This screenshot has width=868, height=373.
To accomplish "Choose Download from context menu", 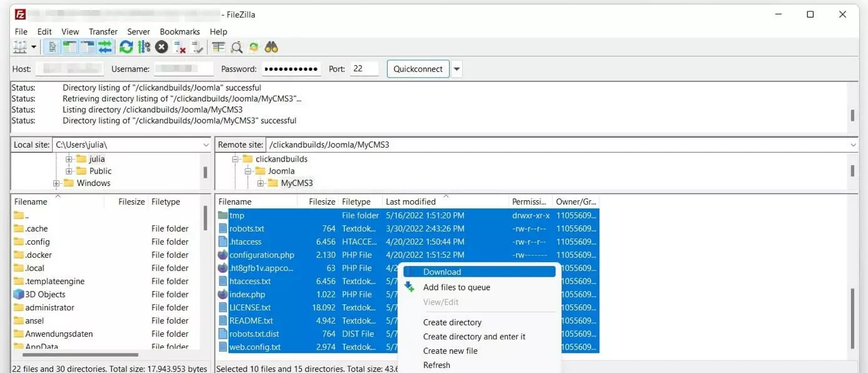I will pos(480,272).
